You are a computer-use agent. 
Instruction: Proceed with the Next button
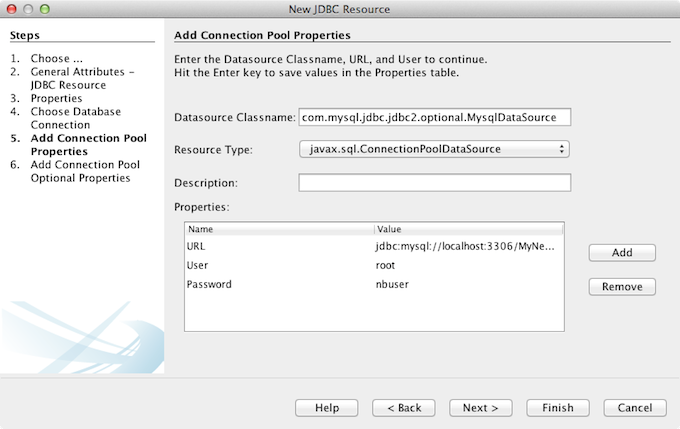click(481, 407)
